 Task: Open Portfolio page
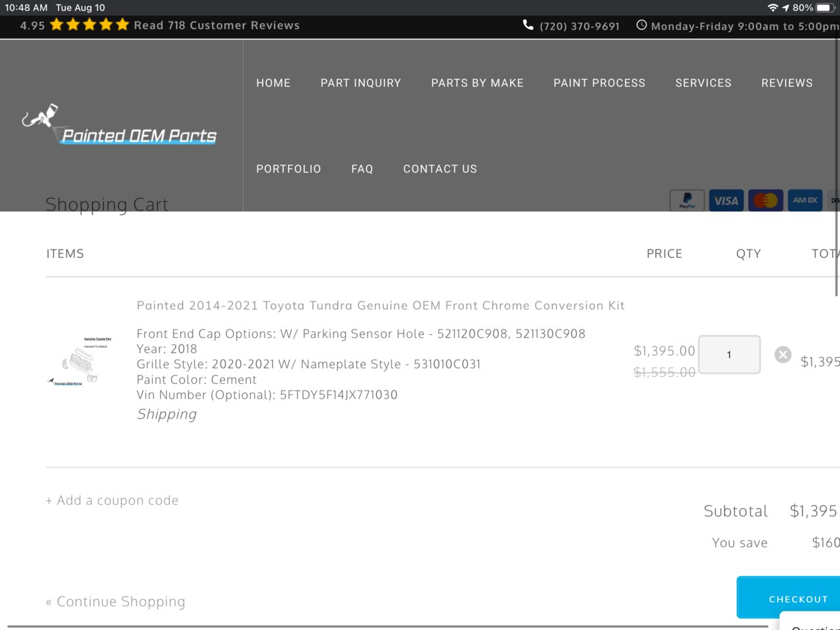pos(289,169)
